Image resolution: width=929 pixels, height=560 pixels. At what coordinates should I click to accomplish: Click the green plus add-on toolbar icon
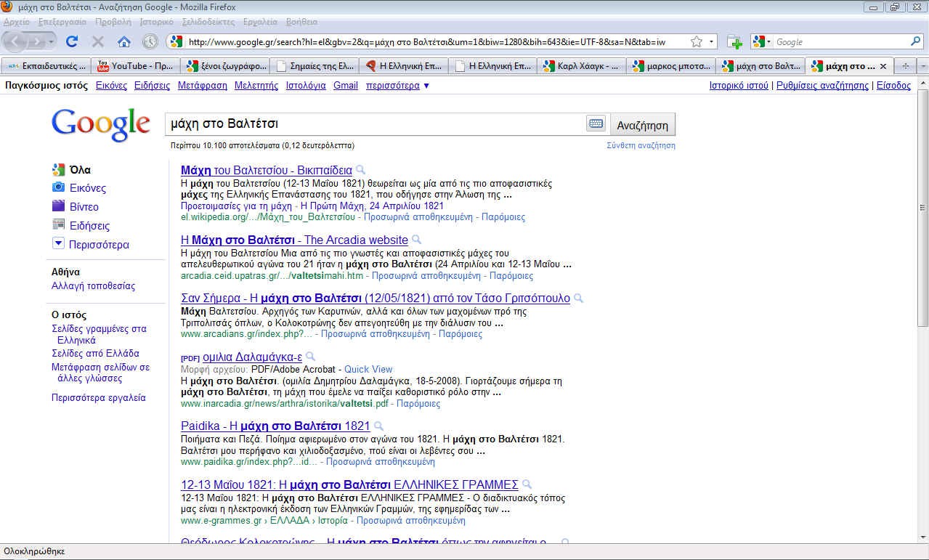click(734, 41)
